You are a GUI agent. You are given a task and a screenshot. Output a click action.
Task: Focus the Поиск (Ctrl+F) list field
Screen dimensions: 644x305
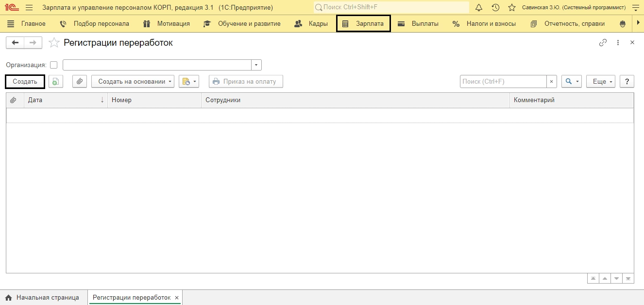(x=503, y=82)
